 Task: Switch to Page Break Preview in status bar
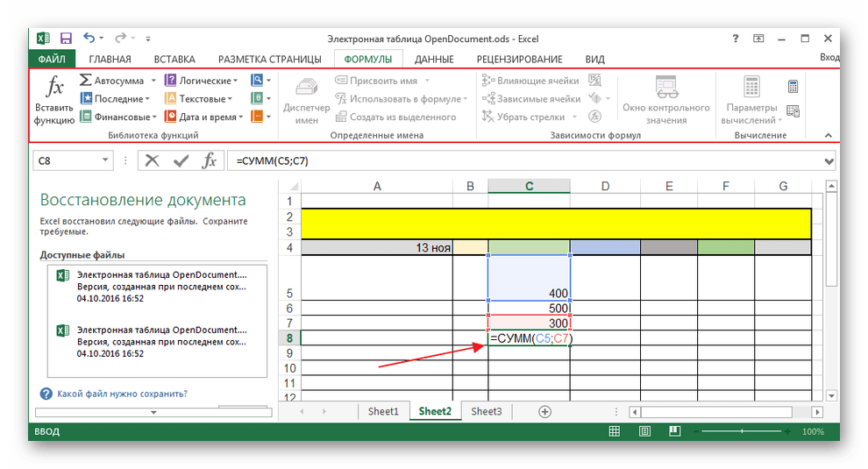pos(674,430)
